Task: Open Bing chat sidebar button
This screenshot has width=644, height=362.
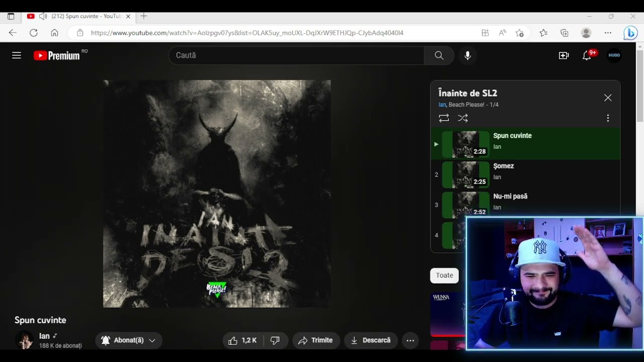Action: (630, 33)
